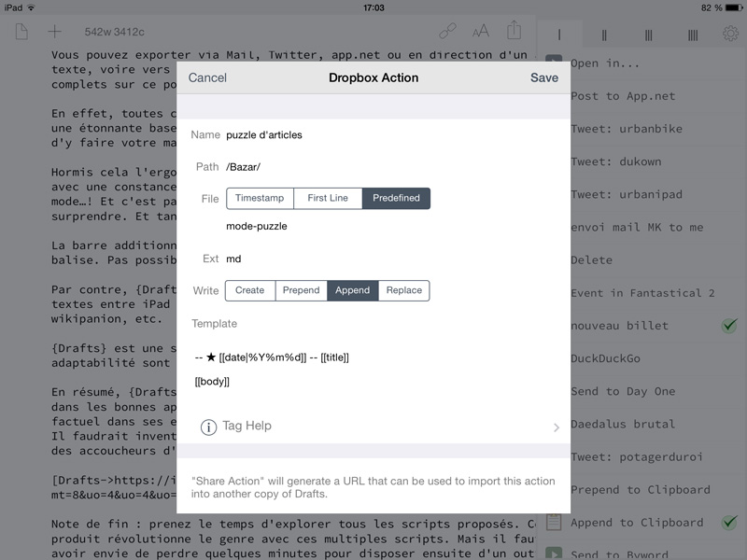Tap the battery indicator in status bar
This screenshot has width=747, height=560.
(x=734, y=7)
